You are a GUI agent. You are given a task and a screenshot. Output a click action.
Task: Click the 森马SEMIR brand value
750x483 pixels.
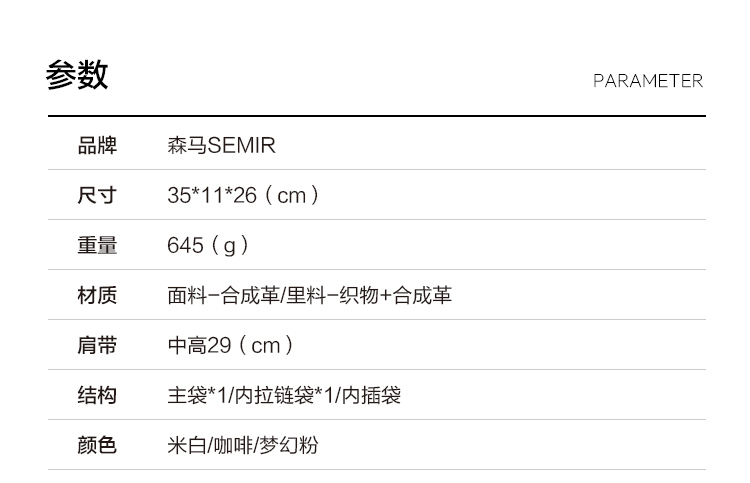(x=221, y=146)
